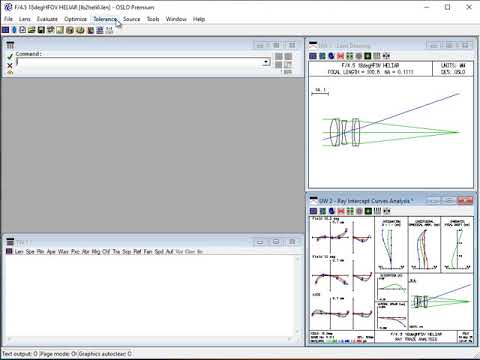Open the Tolerance menu
480x360 pixels.
[105, 19]
